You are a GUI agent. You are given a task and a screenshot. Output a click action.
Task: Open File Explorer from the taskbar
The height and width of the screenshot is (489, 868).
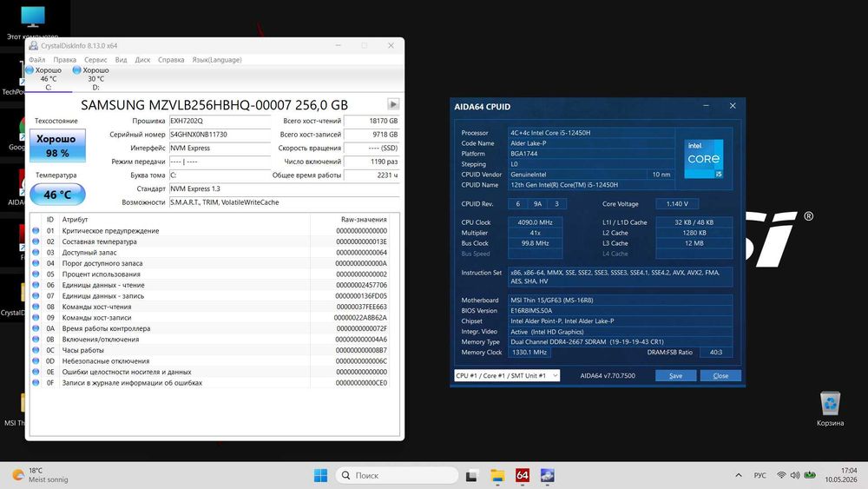click(x=497, y=475)
